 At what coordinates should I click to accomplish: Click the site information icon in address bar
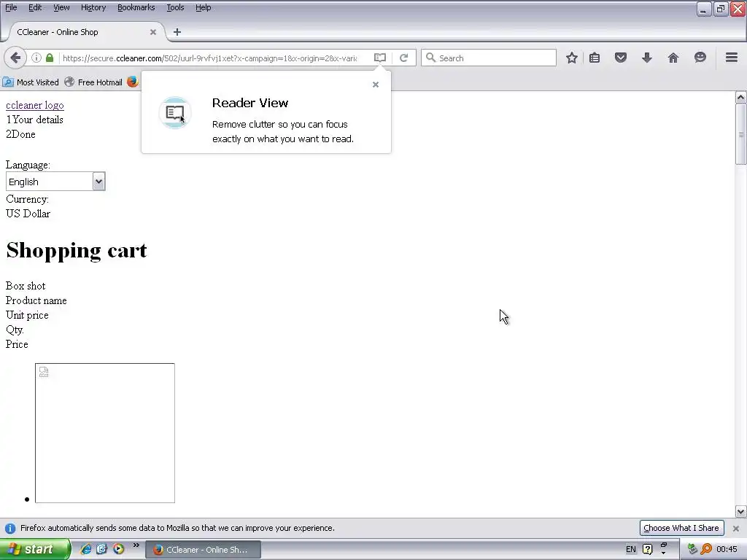pos(36,58)
